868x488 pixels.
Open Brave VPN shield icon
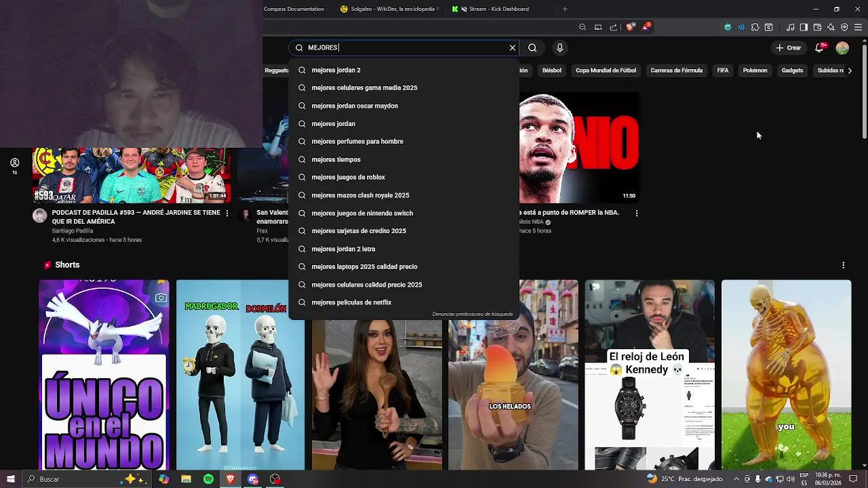[x=844, y=27]
